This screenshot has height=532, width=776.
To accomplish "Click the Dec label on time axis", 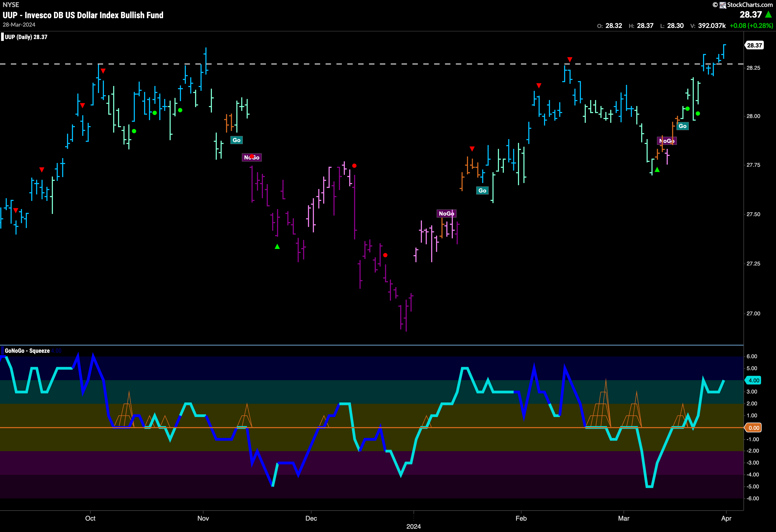I will point(311,518).
